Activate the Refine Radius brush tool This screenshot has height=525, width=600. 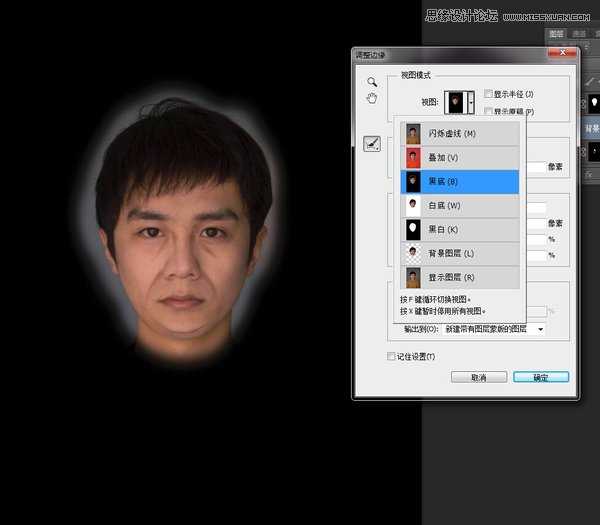(x=371, y=144)
